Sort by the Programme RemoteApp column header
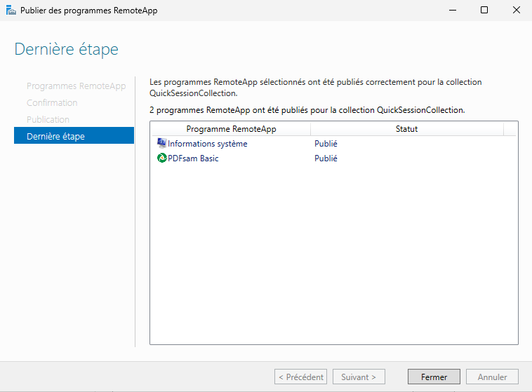This screenshot has height=392, width=532. (x=231, y=129)
